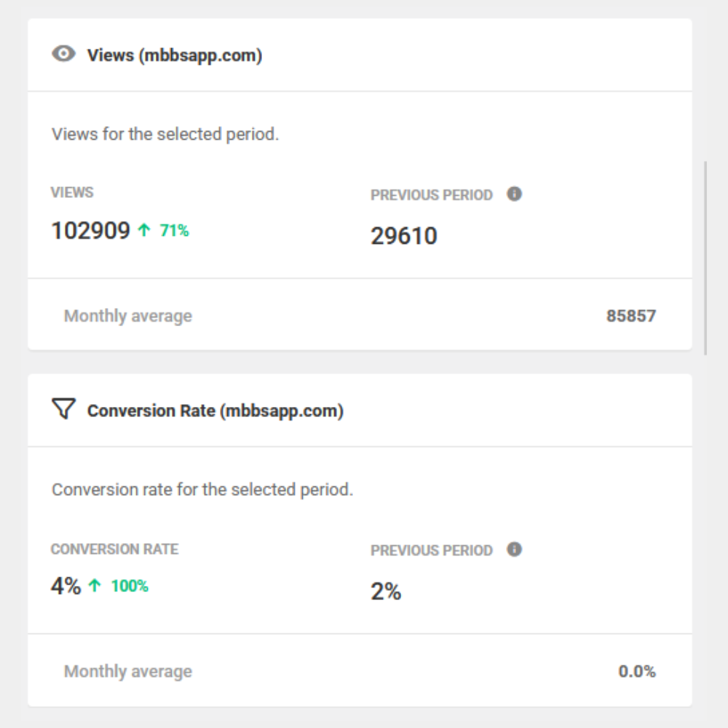Click the 71% views change indicator
This screenshot has height=728, width=728.
point(175,232)
